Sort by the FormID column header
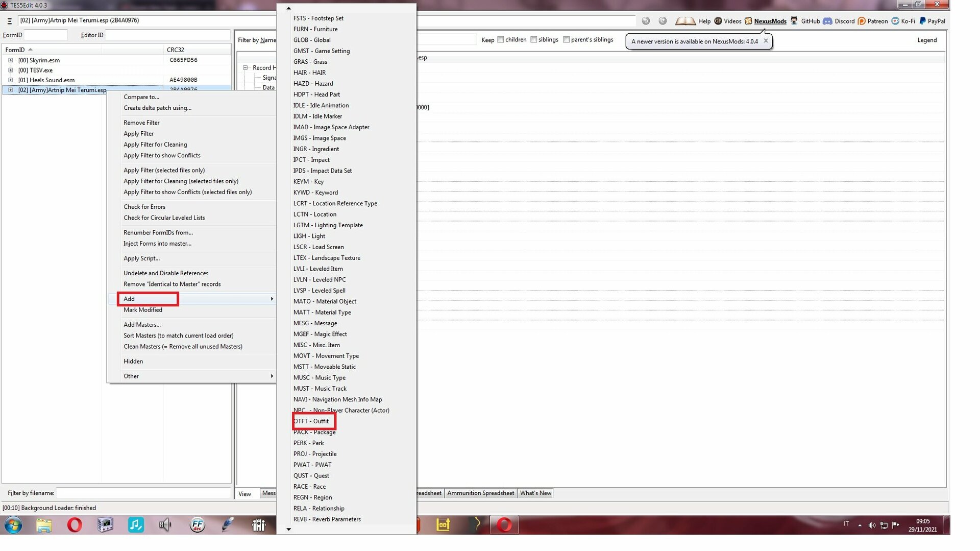The height and width of the screenshot is (551, 980). 52,50
